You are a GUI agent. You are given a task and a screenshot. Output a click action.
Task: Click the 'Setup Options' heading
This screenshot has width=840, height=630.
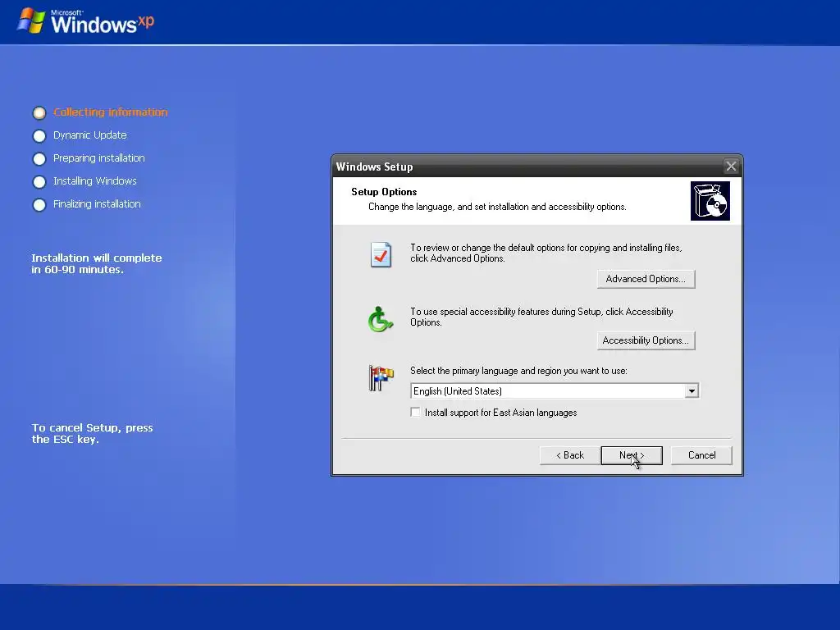pos(384,192)
